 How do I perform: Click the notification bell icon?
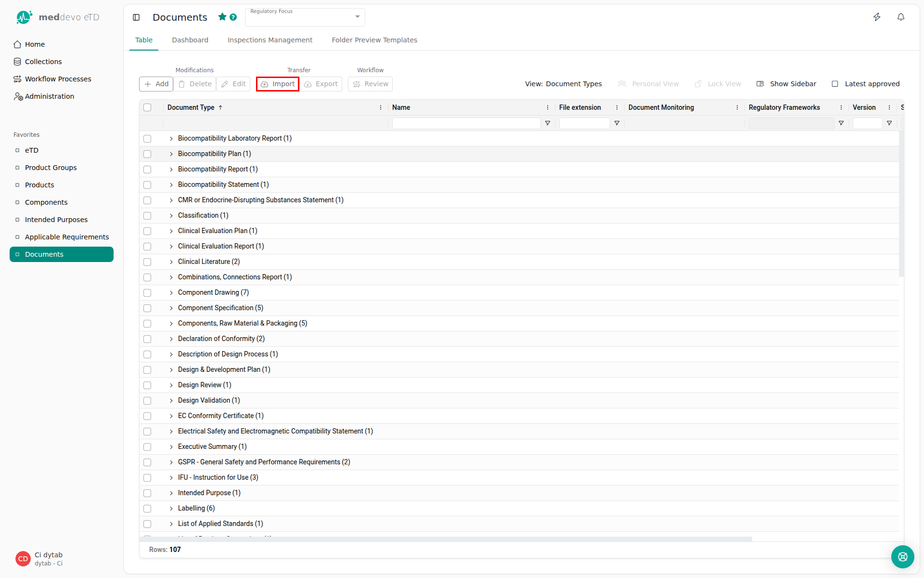pyautogui.click(x=901, y=17)
